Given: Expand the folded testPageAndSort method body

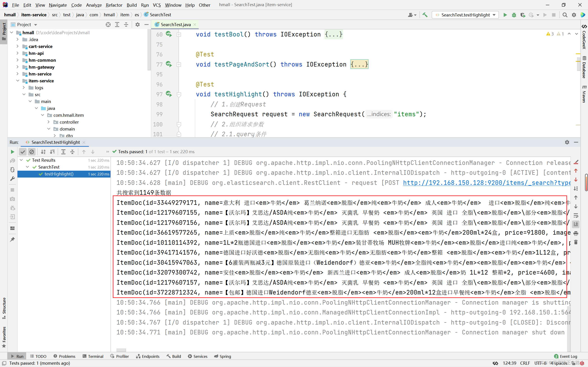Looking at the screenshot, I should tap(359, 64).
